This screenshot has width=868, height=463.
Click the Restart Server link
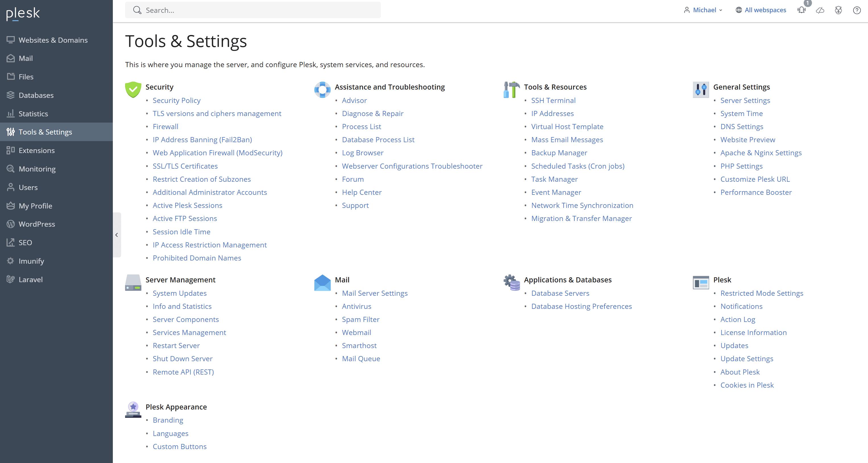point(176,345)
